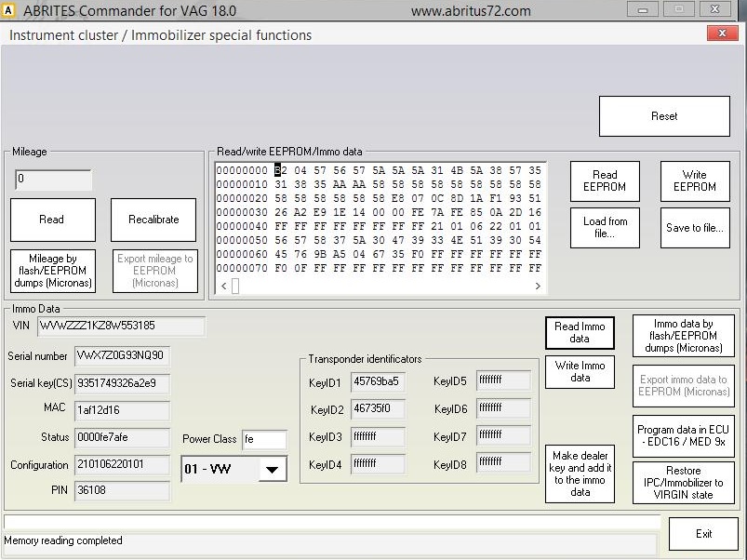Image resolution: width=747 pixels, height=560 pixels.
Task: Click the Power Class input field
Action: 264,439
